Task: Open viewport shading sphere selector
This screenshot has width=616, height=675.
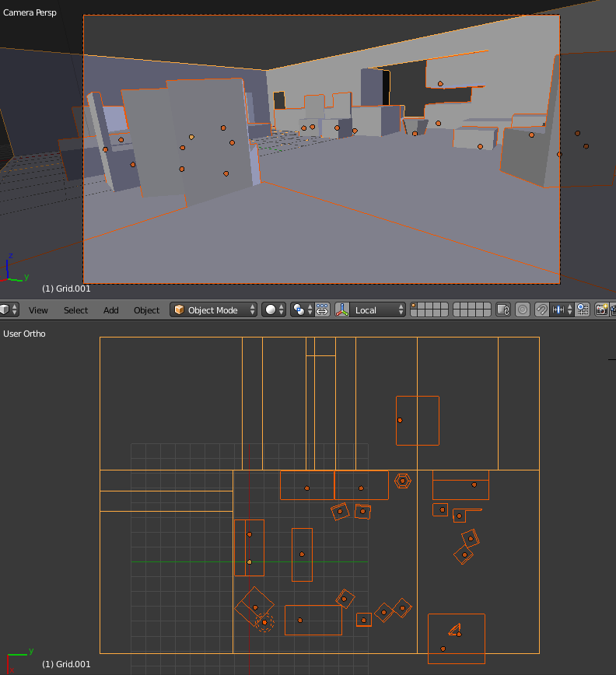Action: click(x=274, y=310)
